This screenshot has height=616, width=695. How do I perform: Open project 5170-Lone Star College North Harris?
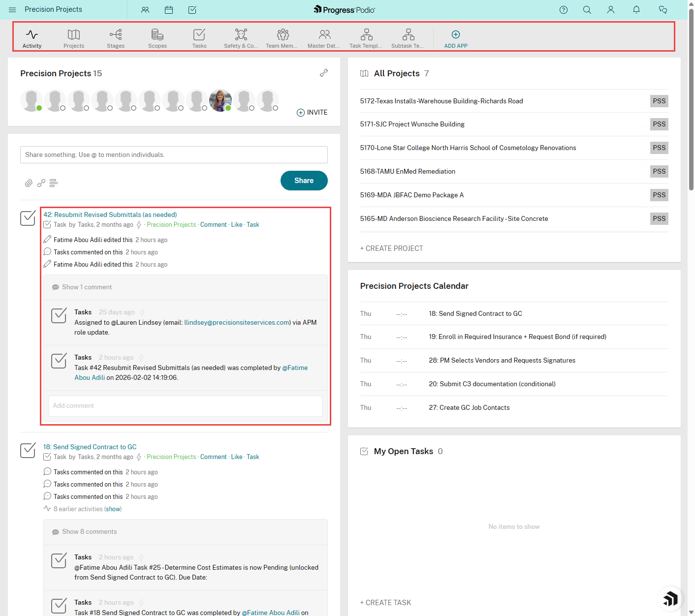click(x=468, y=148)
